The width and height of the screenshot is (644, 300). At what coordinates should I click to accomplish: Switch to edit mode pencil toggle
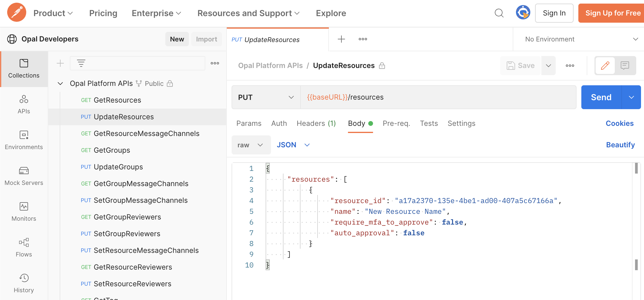pos(605,66)
